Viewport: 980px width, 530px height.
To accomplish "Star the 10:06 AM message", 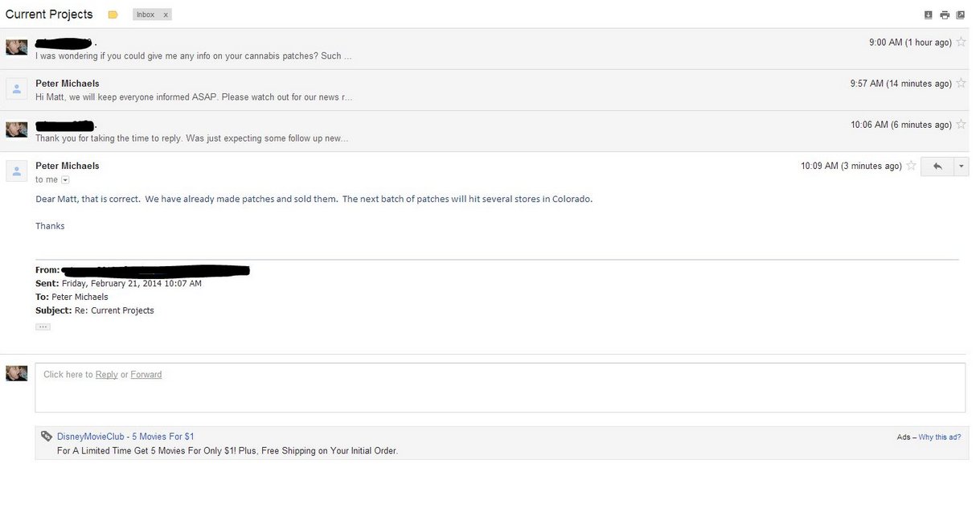I will (x=962, y=125).
